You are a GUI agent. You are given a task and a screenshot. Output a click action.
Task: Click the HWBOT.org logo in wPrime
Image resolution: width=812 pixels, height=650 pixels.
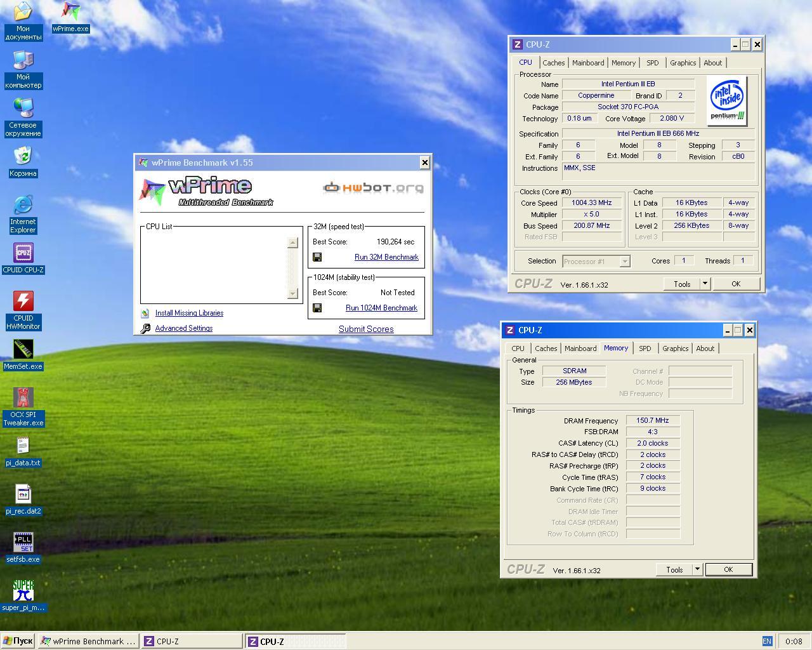point(373,187)
